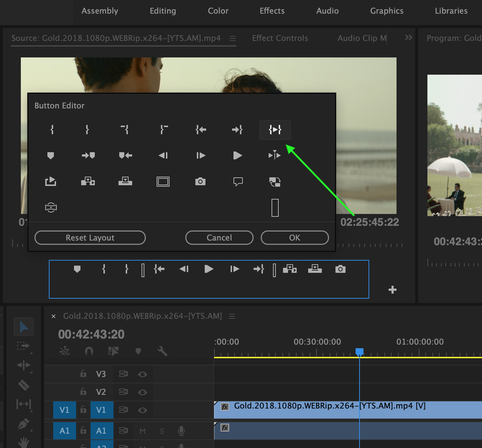Select Toggle VR Video Display icon

pyautogui.click(x=51, y=207)
